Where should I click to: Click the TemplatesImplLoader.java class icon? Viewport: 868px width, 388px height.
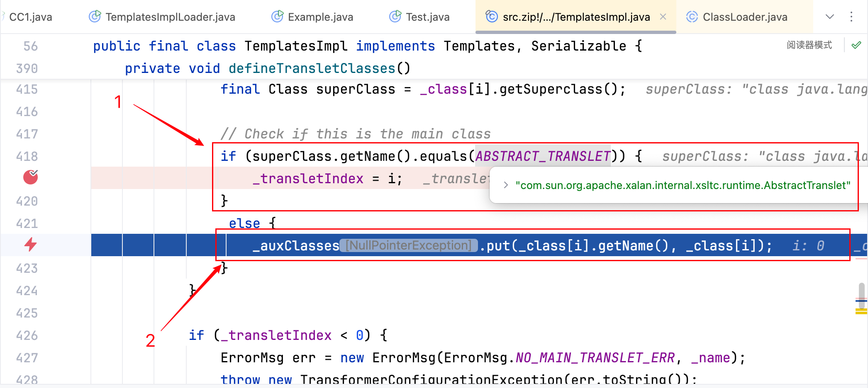[x=95, y=17]
